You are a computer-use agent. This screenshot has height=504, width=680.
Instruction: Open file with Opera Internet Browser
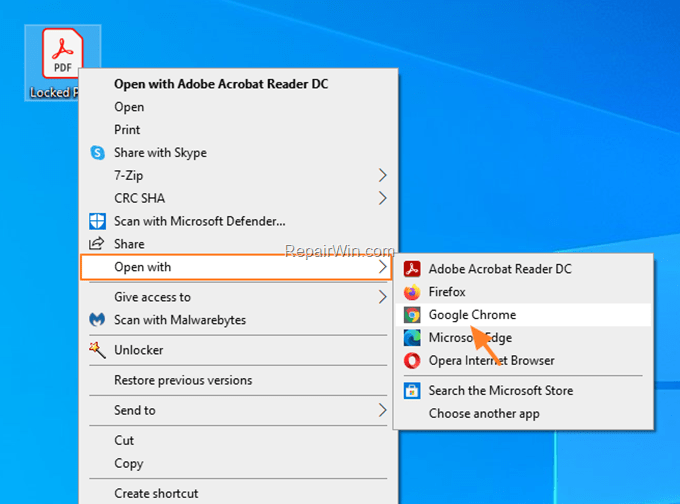(x=523, y=360)
